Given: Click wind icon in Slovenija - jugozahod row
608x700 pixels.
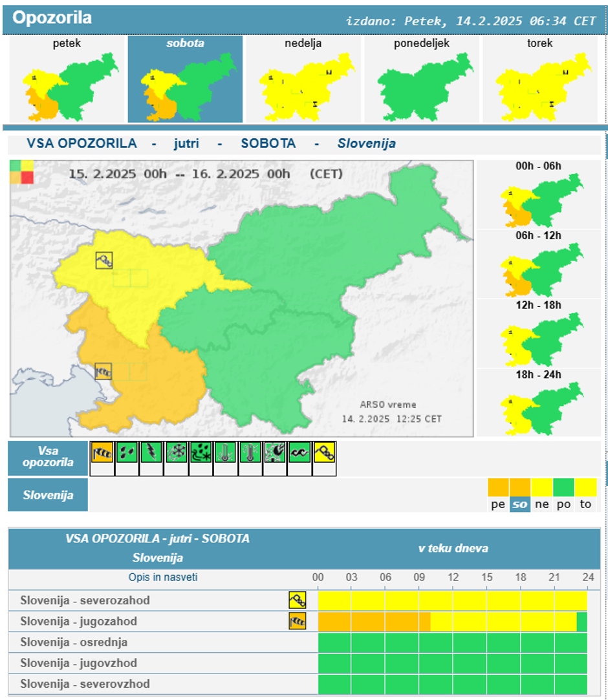Looking at the screenshot, I should click(x=297, y=622).
